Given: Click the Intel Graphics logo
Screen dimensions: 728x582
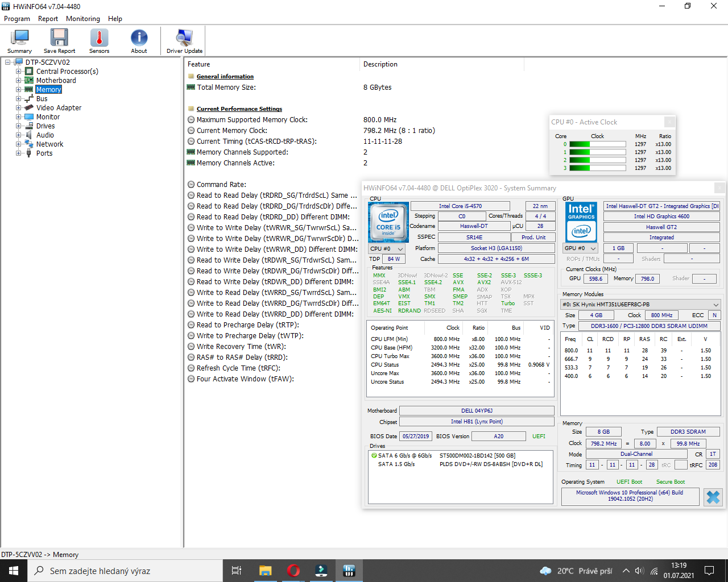Looking at the screenshot, I should coord(581,222).
